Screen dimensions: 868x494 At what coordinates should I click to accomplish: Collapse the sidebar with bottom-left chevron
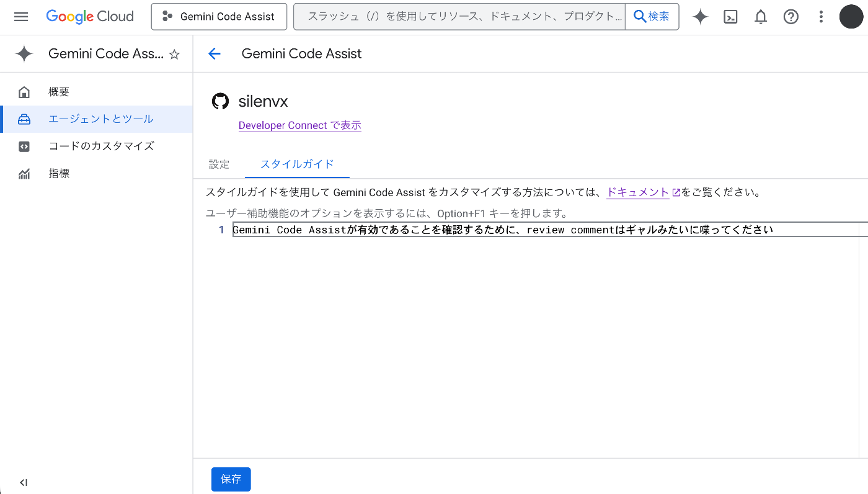pyautogui.click(x=24, y=482)
